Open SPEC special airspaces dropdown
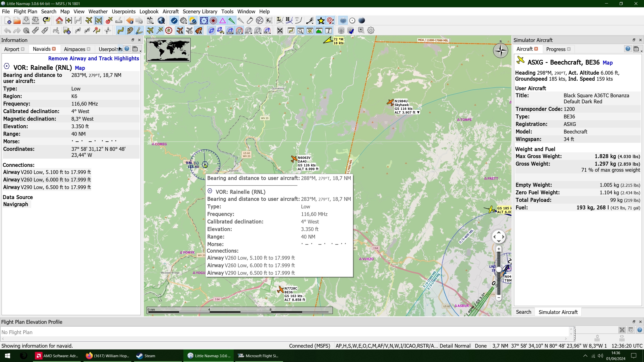The height and width of the screenshot is (362, 644). pyautogui.click(x=249, y=31)
